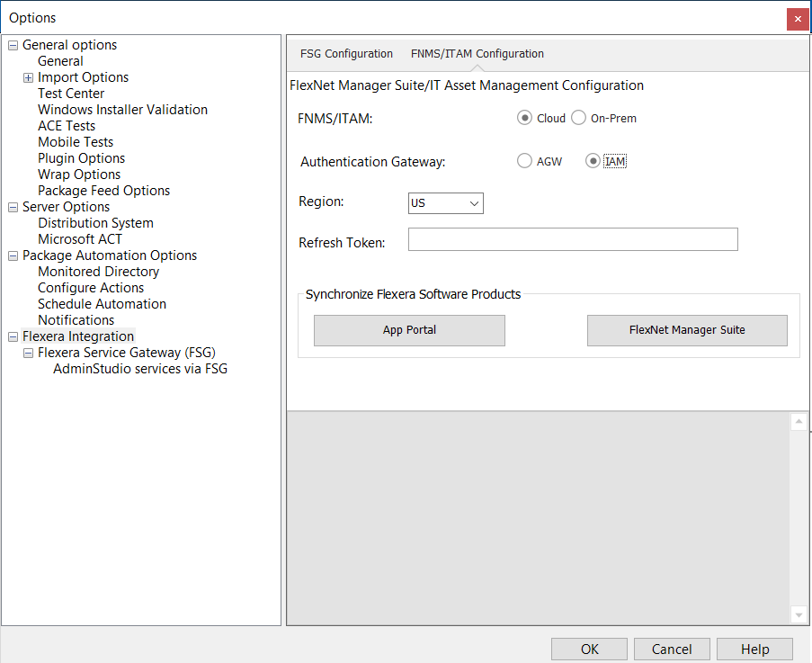This screenshot has width=812, height=663.
Task: Collapse the Flexera Service Gateway (FSG) node
Action: pyautogui.click(x=28, y=353)
